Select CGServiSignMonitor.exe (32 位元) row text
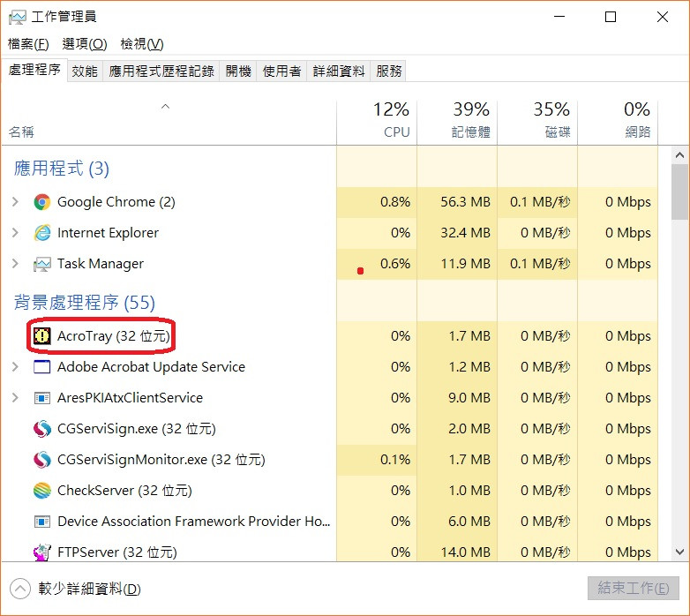 click(x=161, y=460)
